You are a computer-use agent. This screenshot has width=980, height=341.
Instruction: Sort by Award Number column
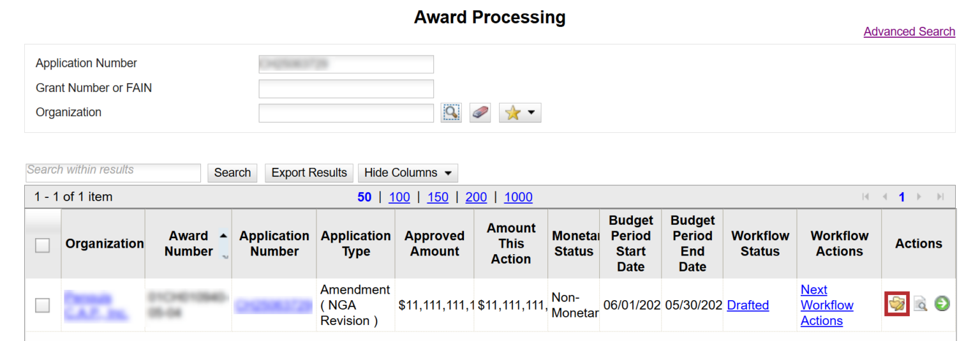[x=189, y=244]
